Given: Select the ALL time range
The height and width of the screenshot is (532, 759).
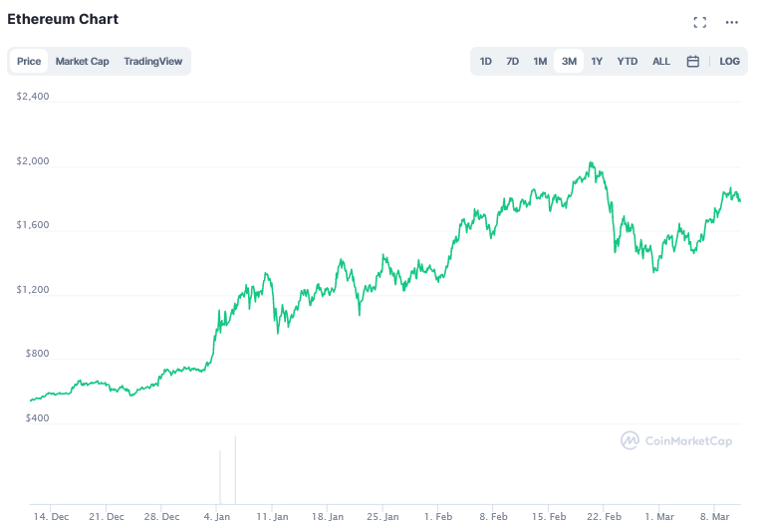Looking at the screenshot, I should [661, 62].
